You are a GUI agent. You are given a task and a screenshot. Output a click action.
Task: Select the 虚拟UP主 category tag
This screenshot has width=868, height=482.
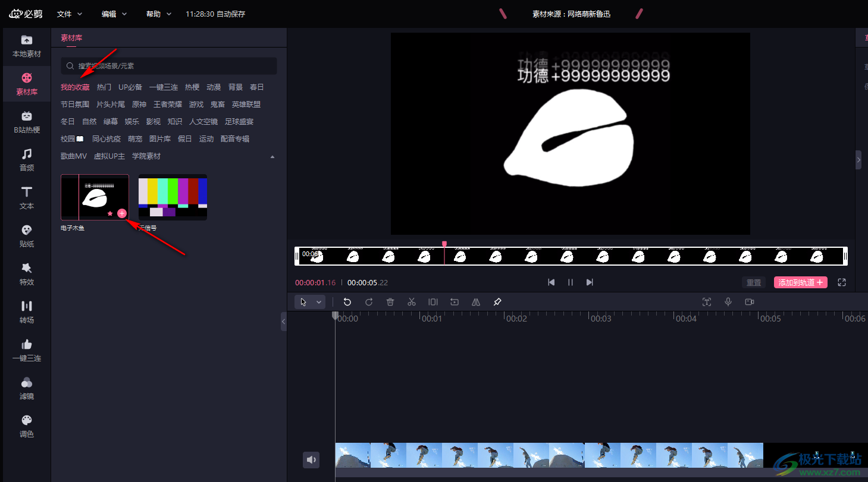[x=109, y=156]
